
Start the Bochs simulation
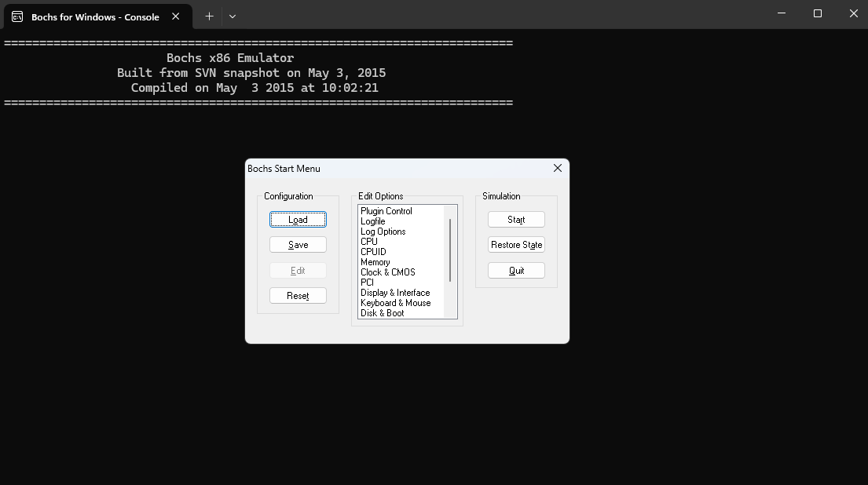(x=516, y=220)
